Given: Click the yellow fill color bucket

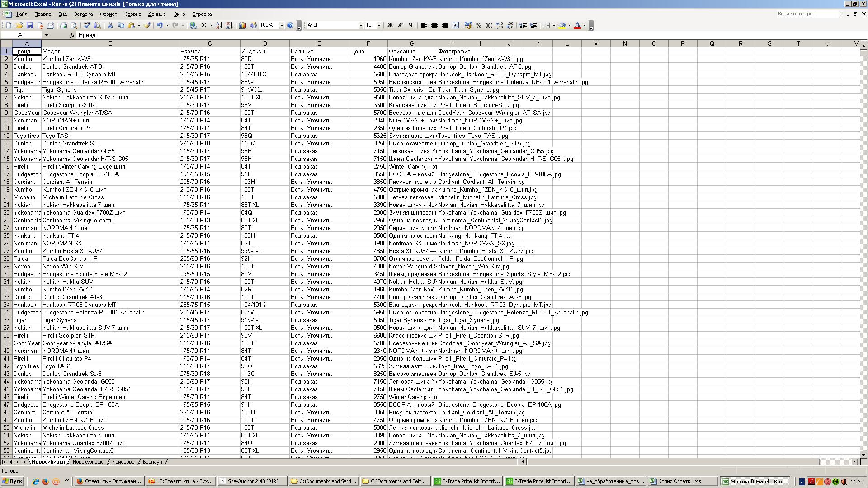Looking at the screenshot, I should pyautogui.click(x=562, y=25).
